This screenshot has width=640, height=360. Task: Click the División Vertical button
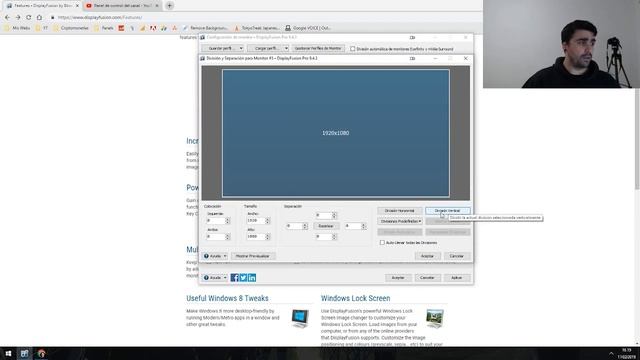click(x=448, y=211)
